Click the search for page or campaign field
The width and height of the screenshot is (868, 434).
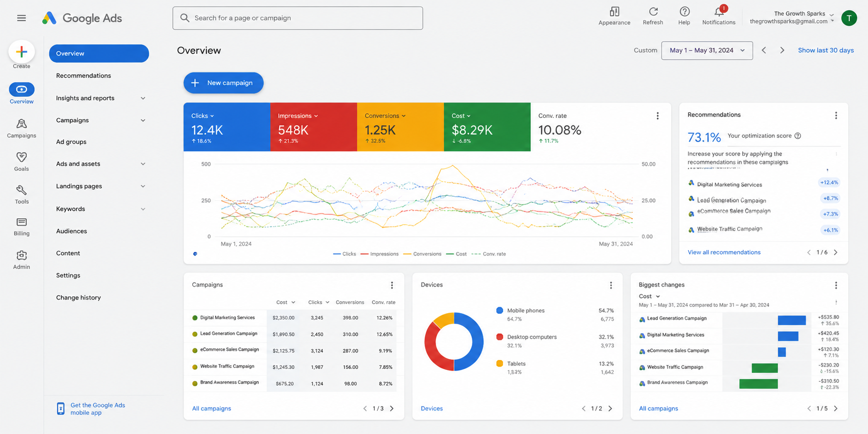tap(297, 18)
